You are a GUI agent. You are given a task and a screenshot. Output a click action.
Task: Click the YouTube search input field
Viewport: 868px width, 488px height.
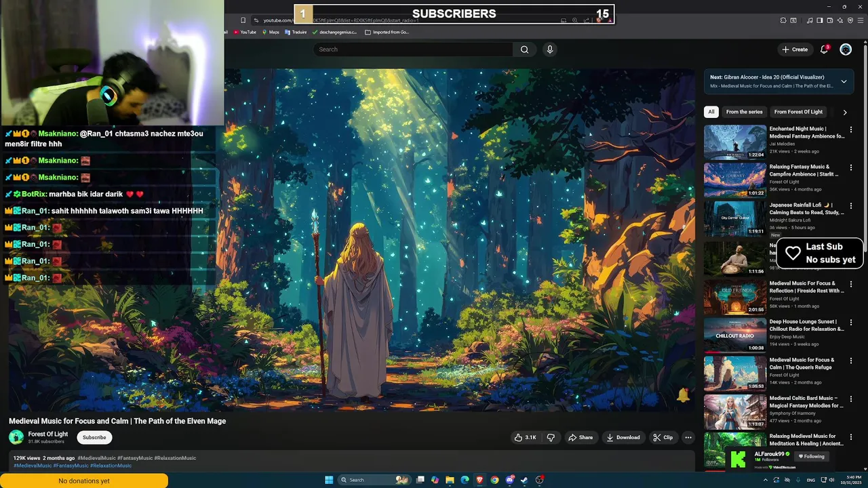pos(414,49)
